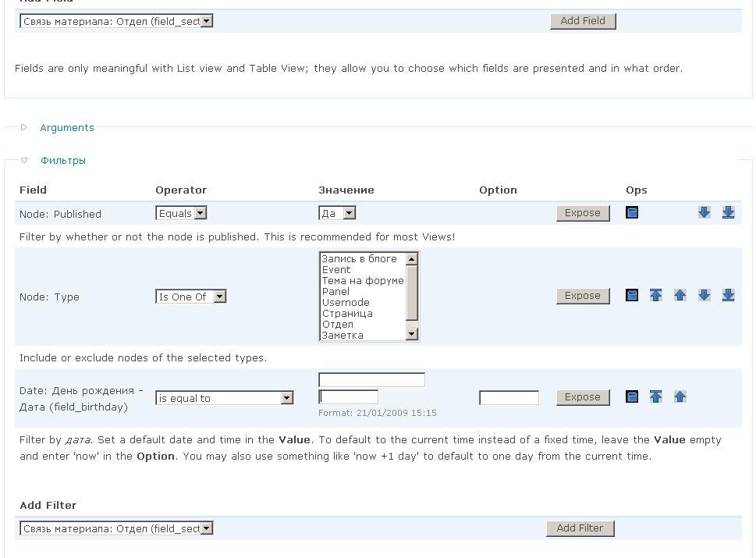This screenshot has width=756, height=558.
Task: Click the 'Format: 21/01/2009 15:15' hint text
Action: pyautogui.click(x=378, y=413)
